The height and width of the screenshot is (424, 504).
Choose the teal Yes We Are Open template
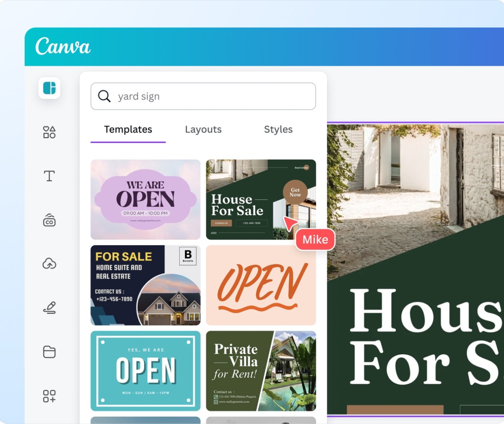[146, 371]
